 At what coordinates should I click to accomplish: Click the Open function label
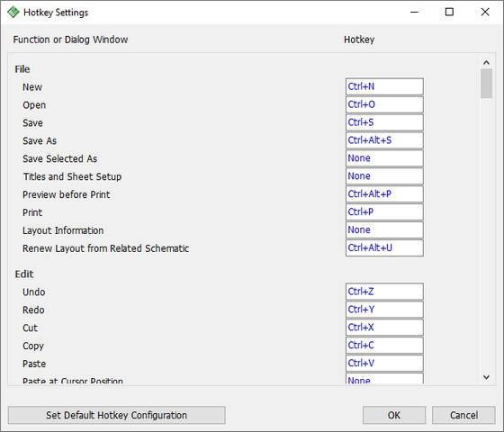click(x=34, y=105)
